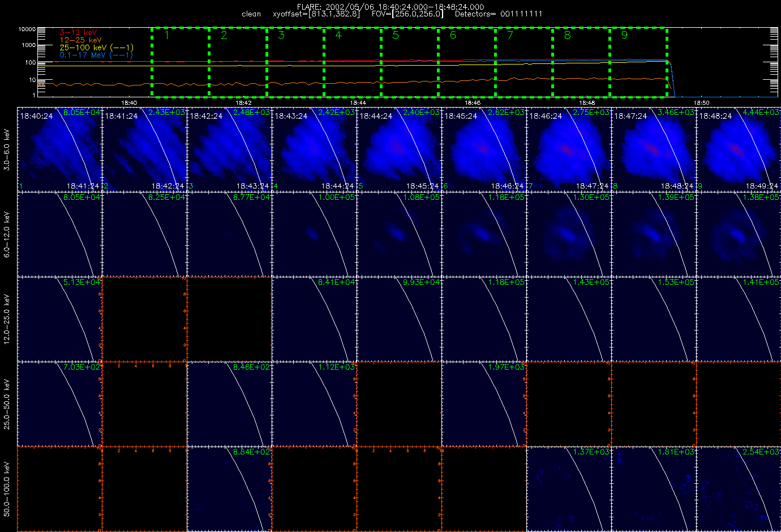Click the 12.0-25.0 keV row label
781x532 pixels.
7,319
